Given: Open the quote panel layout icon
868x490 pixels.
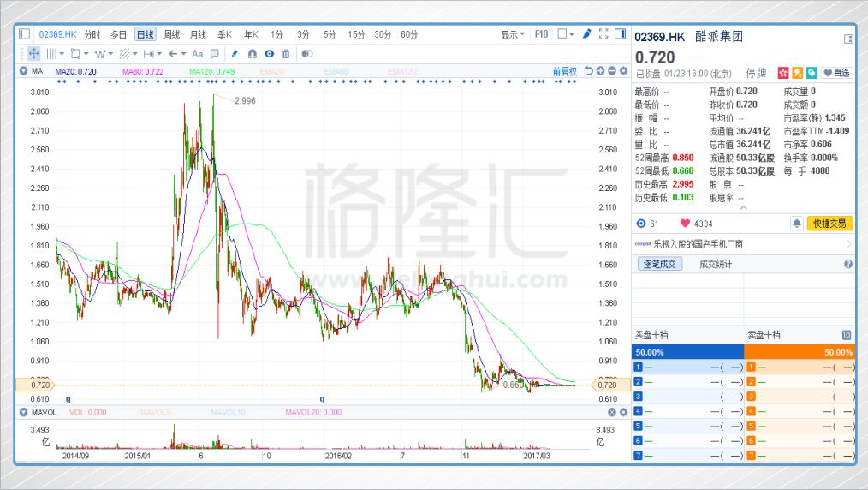Looking at the screenshot, I should 848,39.
